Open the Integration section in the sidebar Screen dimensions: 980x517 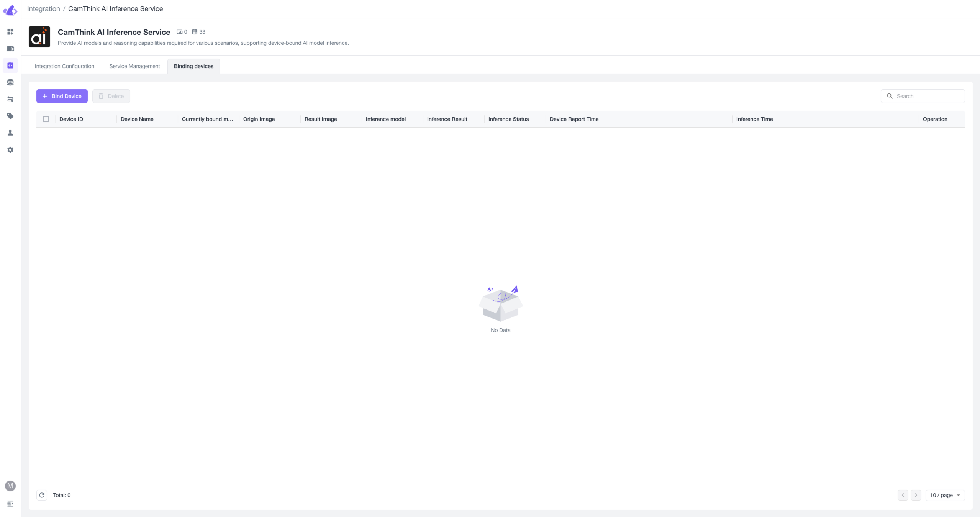point(10,65)
